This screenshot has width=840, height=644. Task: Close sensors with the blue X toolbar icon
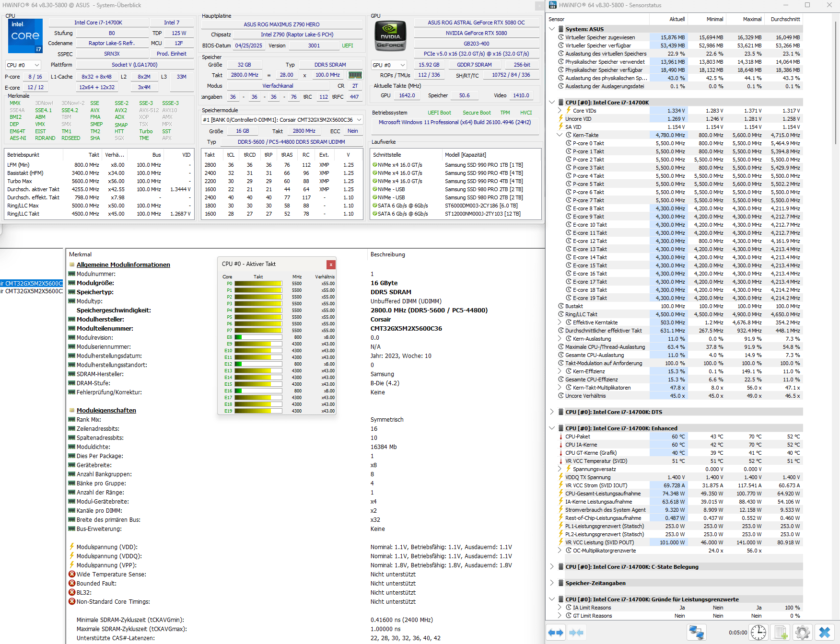(x=825, y=632)
